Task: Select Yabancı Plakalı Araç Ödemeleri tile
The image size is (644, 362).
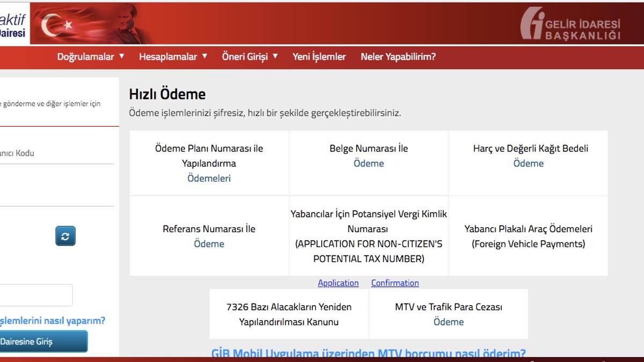Action: tap(528, 236)
